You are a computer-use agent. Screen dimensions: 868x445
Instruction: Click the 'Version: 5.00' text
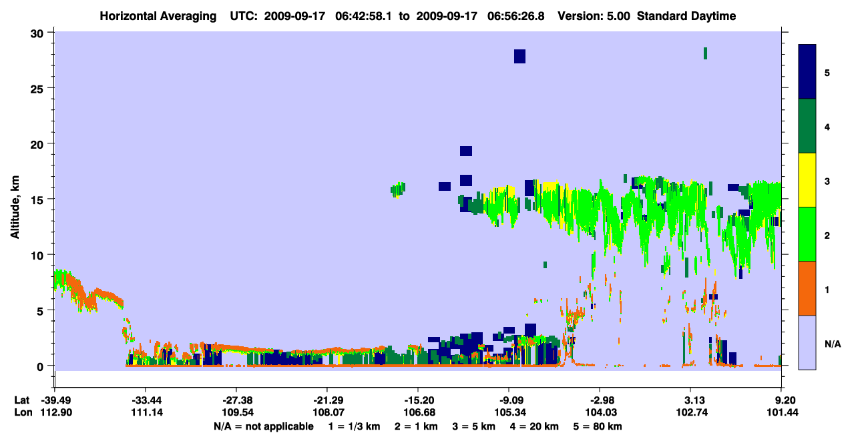[594, 16]
